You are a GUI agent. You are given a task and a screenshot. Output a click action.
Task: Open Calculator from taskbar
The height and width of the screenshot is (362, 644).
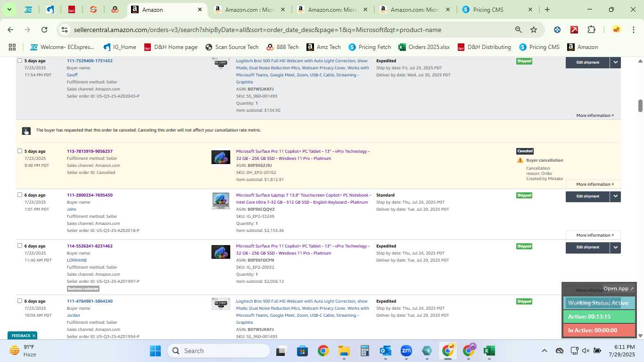364,351
